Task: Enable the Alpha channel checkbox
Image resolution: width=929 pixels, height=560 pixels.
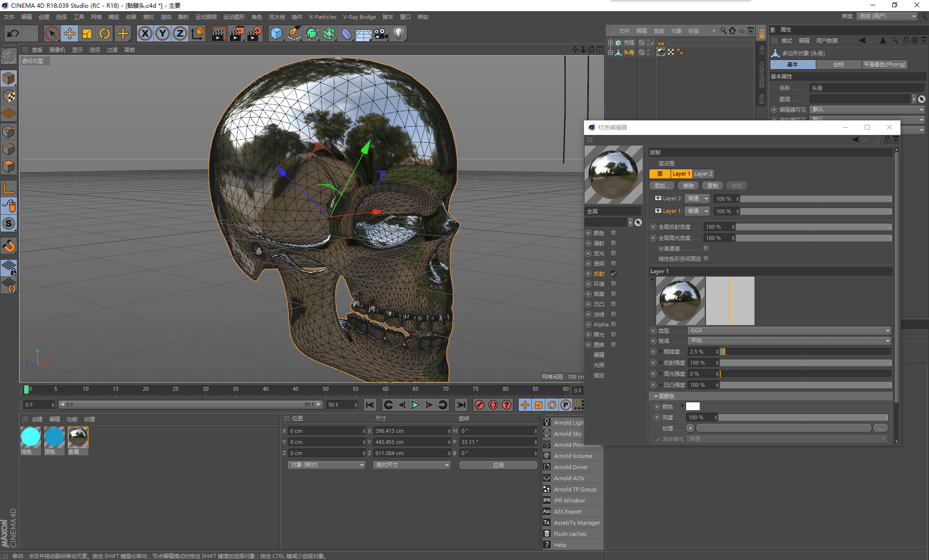Action: point(614,324)
